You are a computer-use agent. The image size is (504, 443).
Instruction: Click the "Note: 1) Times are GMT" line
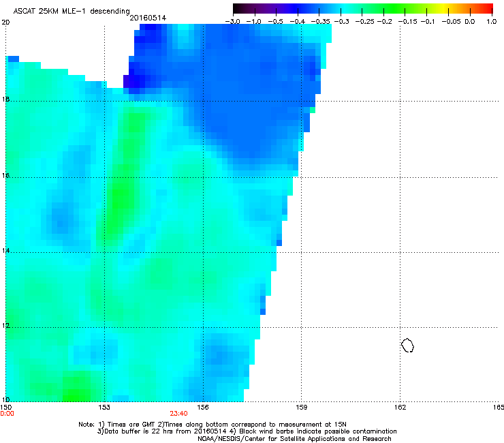pos(212,425)
